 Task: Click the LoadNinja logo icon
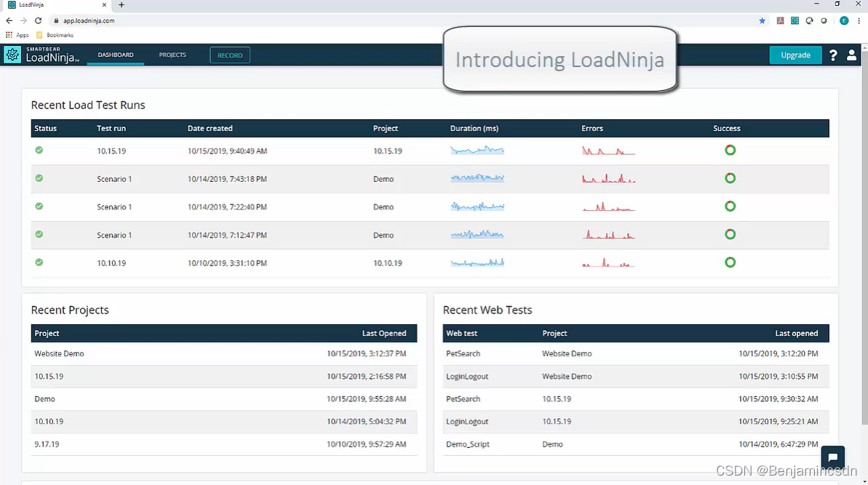tap(12, 55)
